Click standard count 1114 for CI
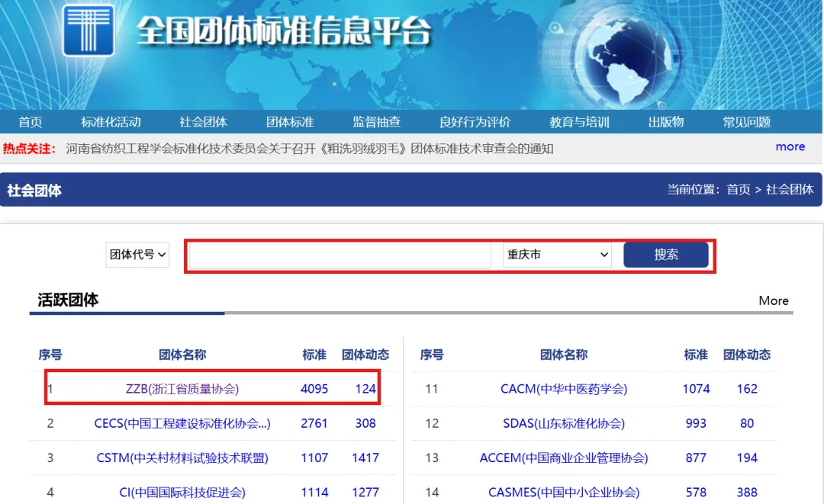Screen dimensions: 824x504 (314, 493)
